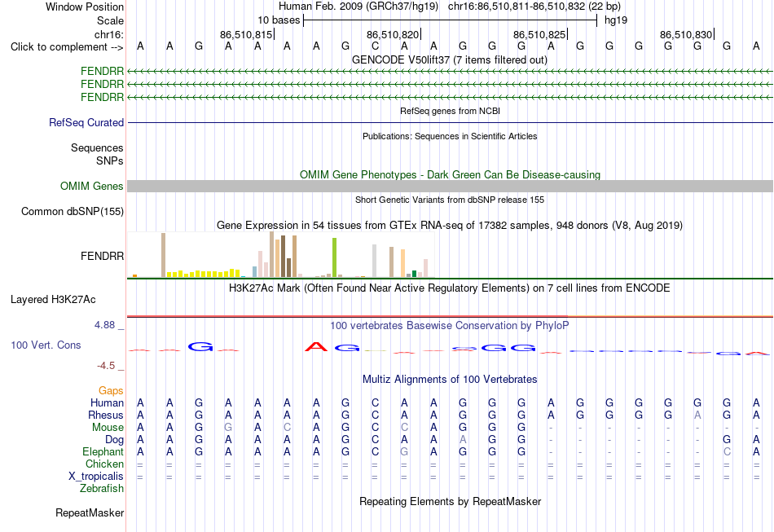Click 'Multiz Alignments of 100 Vertebrates' title
The image size is (774, 532).
pyautogui.click(x=450, y=380)
